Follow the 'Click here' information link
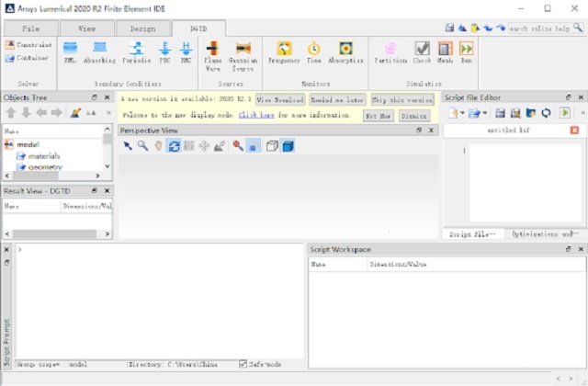Image resolution: width=588 pixels, height=386 pixels. pos(256,116)
